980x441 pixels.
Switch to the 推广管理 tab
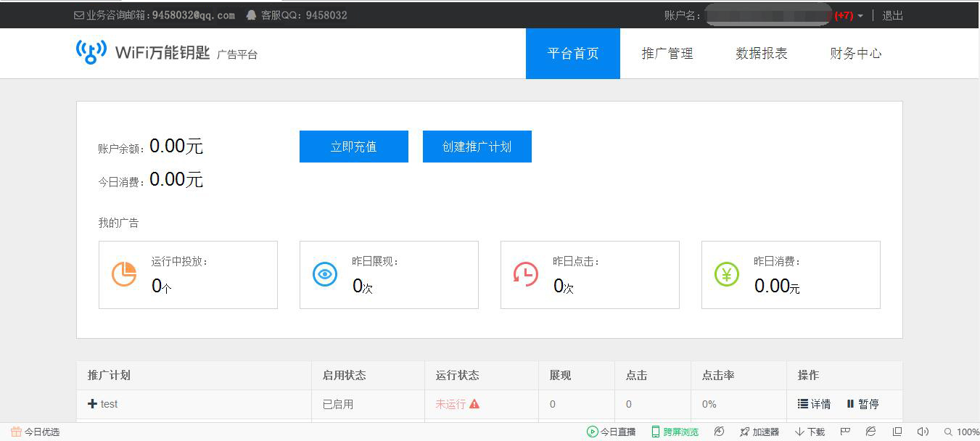coord(667,53)
